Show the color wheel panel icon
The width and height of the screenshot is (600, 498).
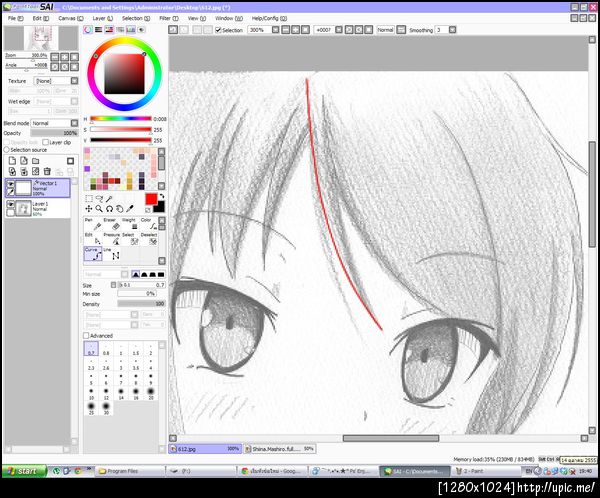(x=88, y=29)
